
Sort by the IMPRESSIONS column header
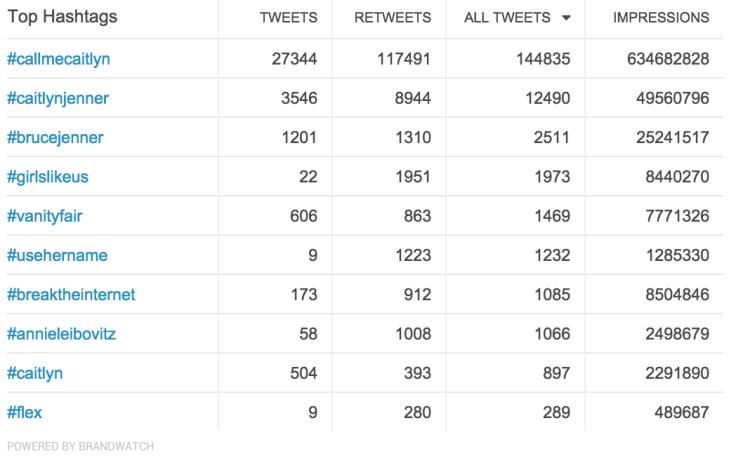tap(661, 18)
